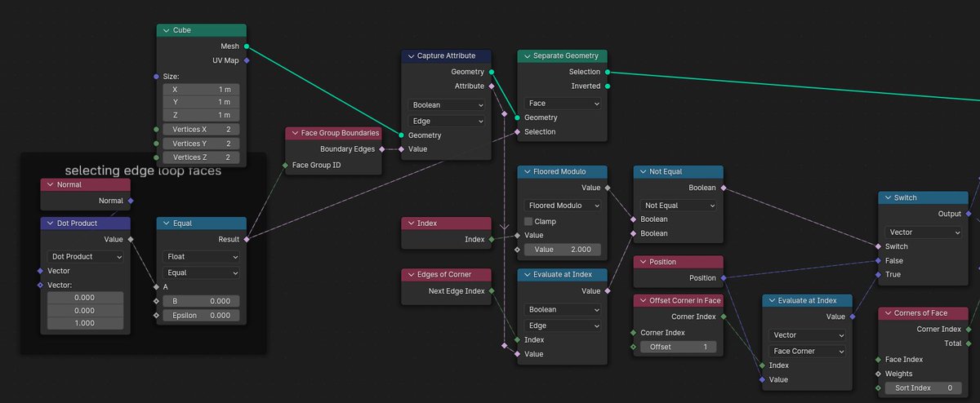This screenshot has width=980, height=403.
Task: Collapse the Separate Geometry node
Action: pos(526,56)
